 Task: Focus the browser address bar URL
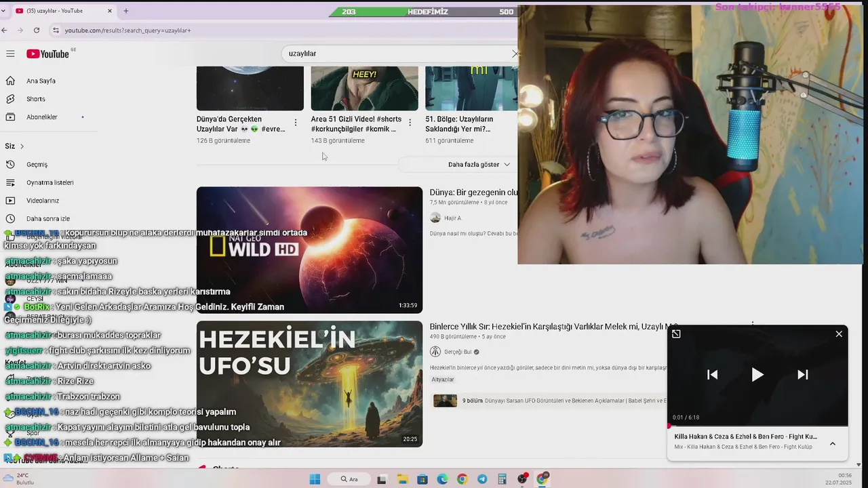127,30
